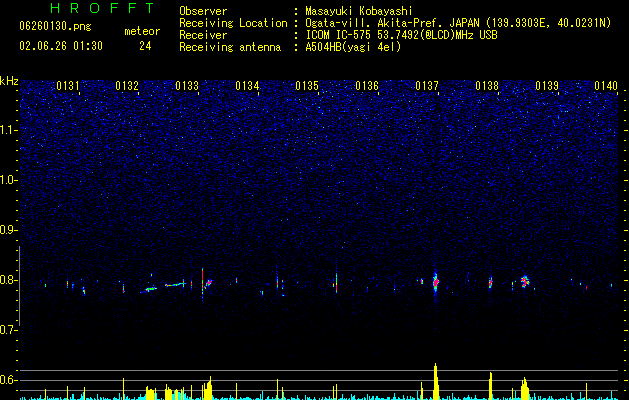Click the meteor count value 24
Image resolution: width=629 pixels, height=400 pixels.
(145, 46)
